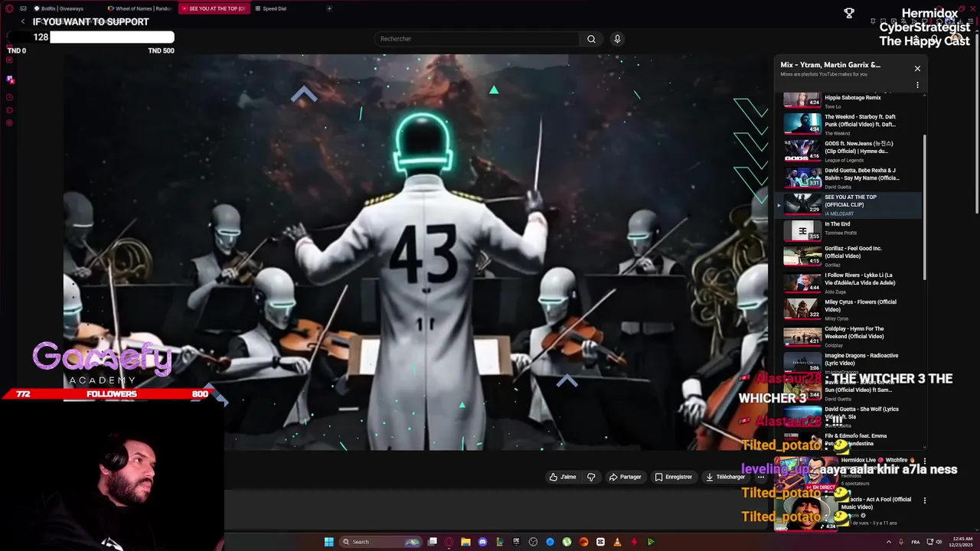Switch to the Wheel of Names tab

[140, 8]
